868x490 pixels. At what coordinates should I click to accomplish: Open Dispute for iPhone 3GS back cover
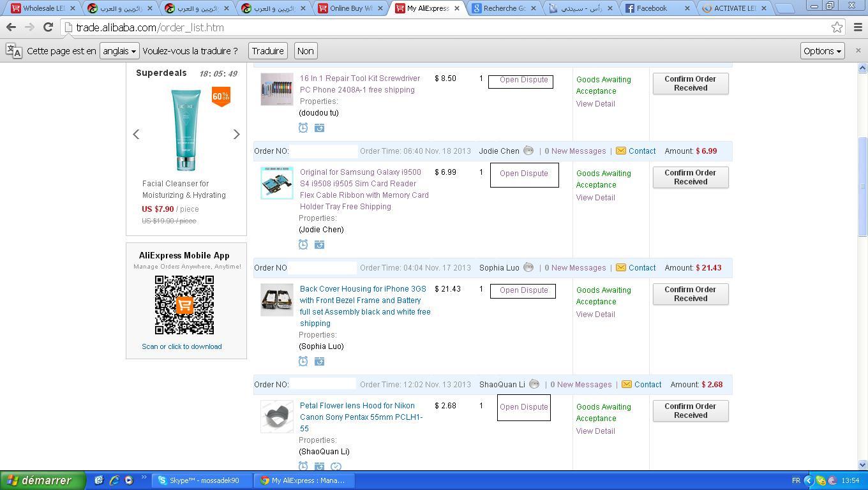pyautogui.click(x=523, y=290)
